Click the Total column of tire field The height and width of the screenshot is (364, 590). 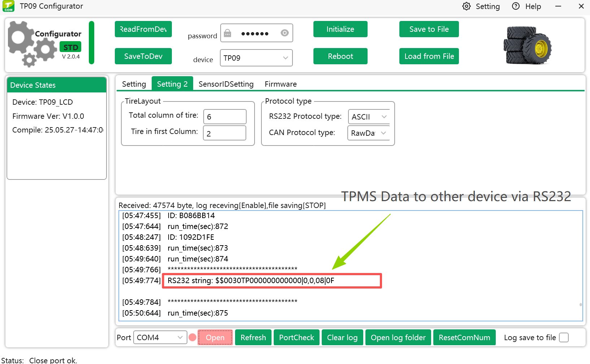click(225, 117)
